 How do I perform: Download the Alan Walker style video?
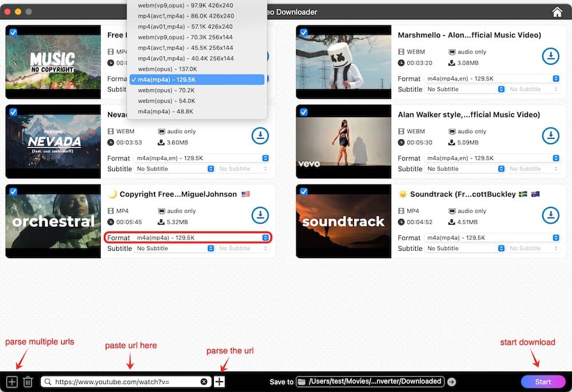tap(550, 136)
